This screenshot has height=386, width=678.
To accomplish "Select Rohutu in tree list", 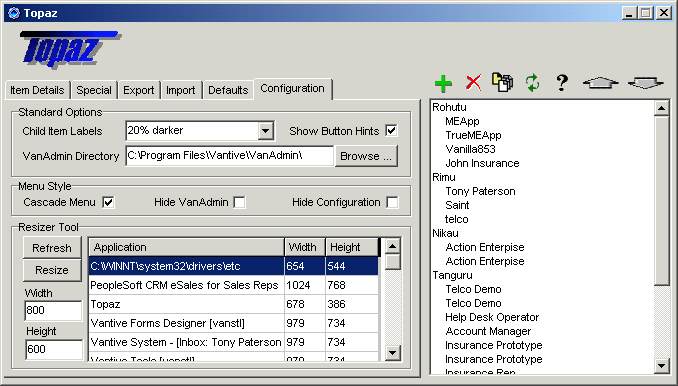I will (x=449, y=107).
